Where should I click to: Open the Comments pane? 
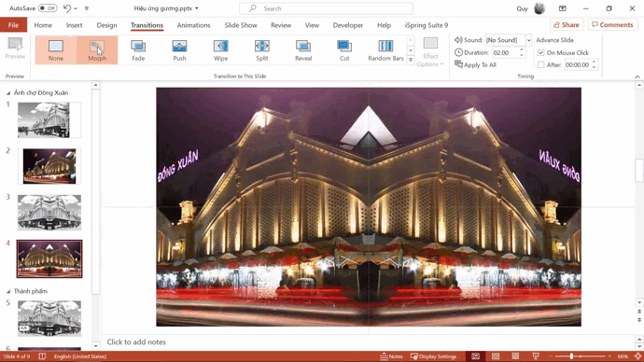612,24
